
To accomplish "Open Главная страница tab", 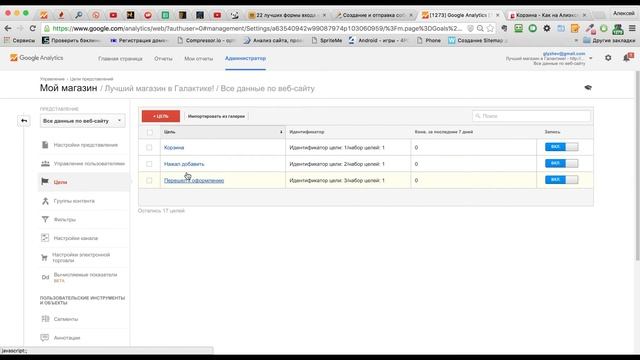I will click(x=120, y=59).
